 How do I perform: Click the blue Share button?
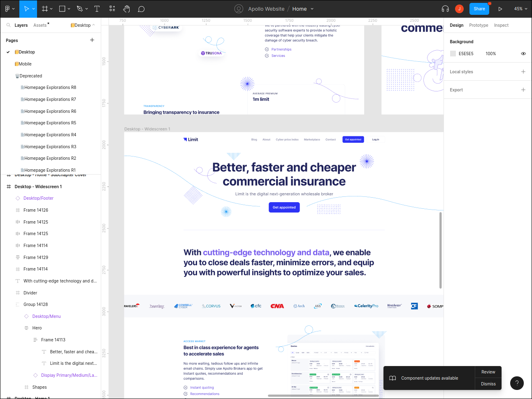tap(479, 9)
